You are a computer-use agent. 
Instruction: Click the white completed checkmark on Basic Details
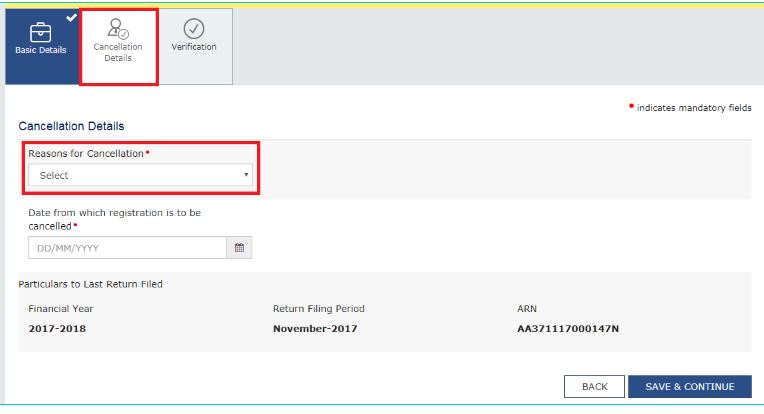[x=71, y=16]
